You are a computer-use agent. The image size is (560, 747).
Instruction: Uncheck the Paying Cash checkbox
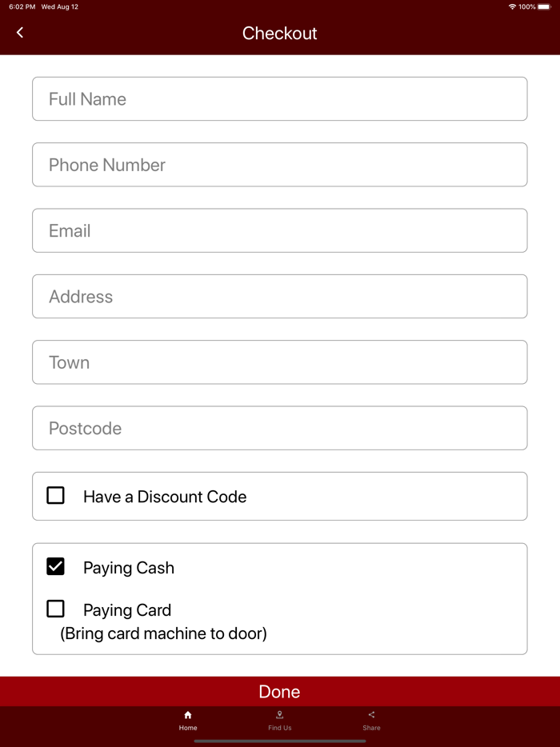(55, 567)
